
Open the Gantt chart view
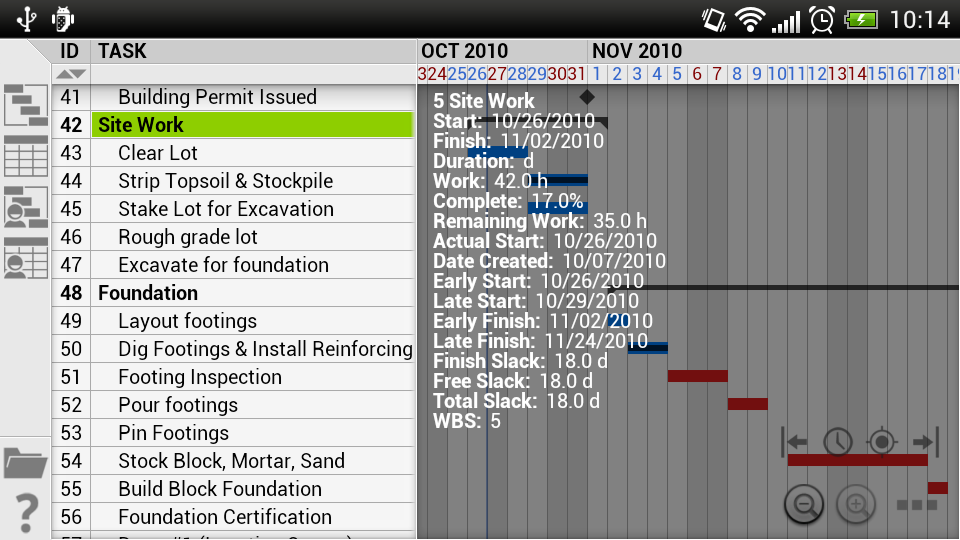coord(25,104)
